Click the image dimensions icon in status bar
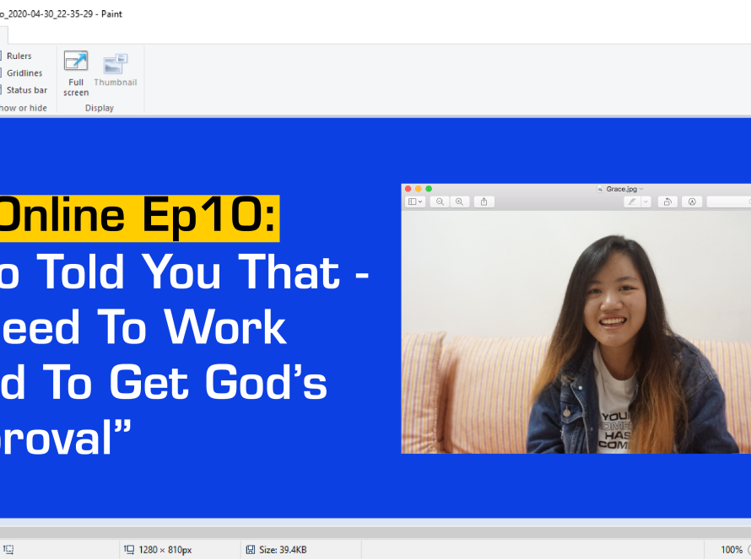The width and height of the screenshot is (751, 560). tap(129, 550)
